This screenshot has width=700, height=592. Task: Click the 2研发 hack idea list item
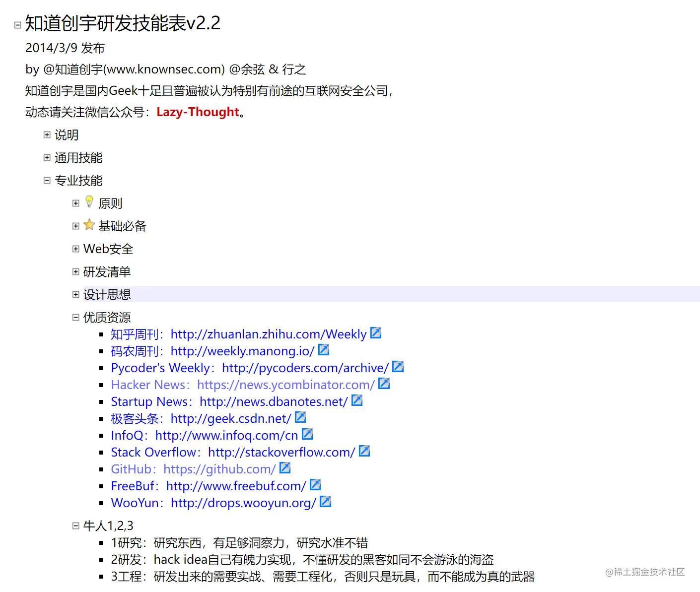(x=302, y=560)
